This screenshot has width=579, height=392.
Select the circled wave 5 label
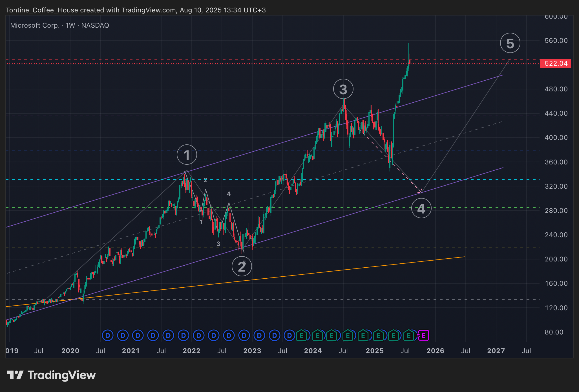510,43
